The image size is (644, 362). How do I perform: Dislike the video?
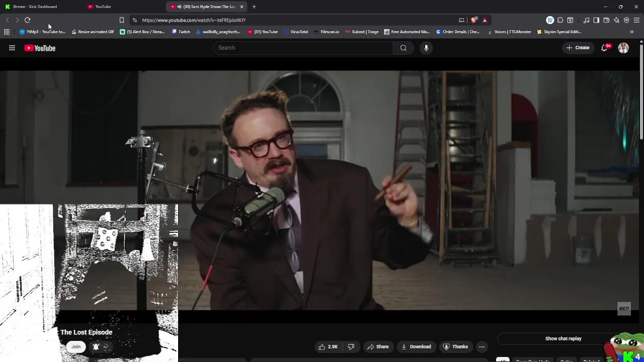351,346
